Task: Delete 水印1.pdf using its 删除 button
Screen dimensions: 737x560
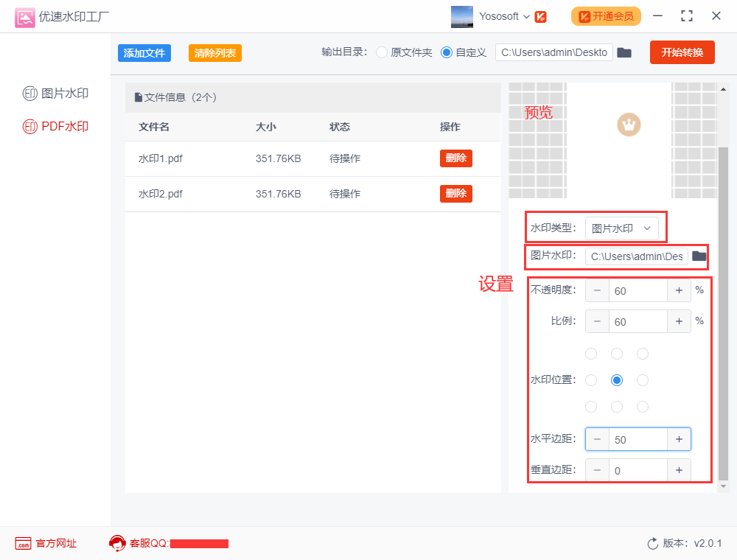Action: [x=455, y=158]
